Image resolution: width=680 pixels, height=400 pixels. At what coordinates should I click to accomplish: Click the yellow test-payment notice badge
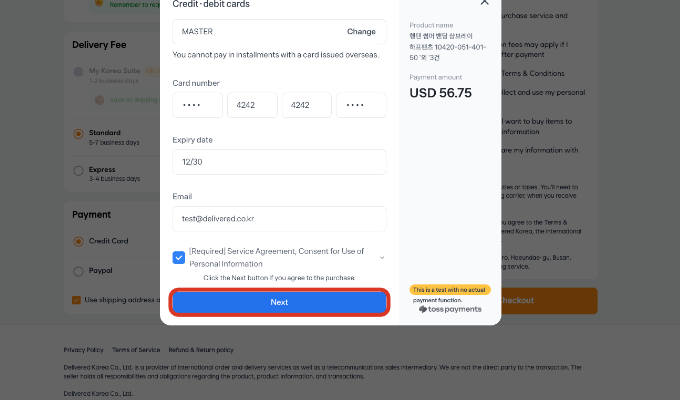coord(450,290)
